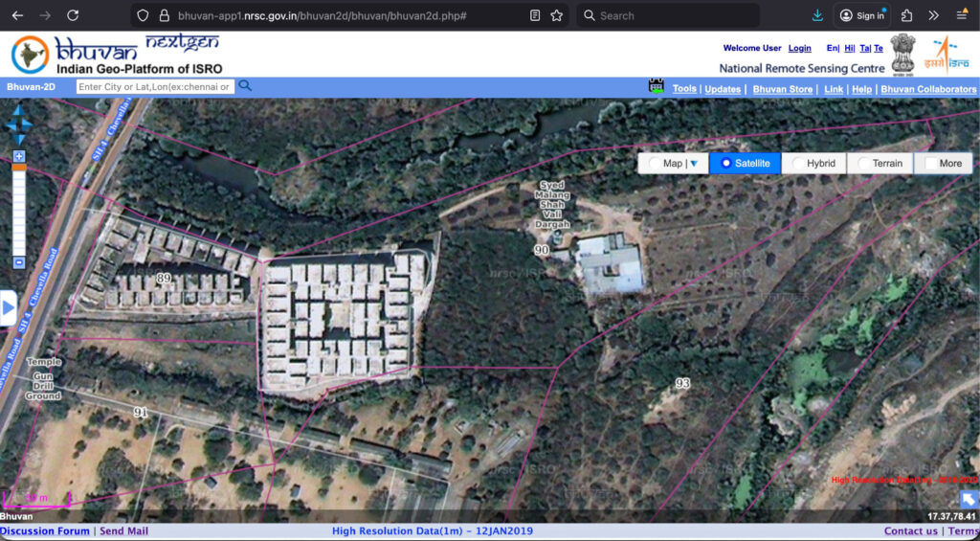
Task: Open the Discussion Forum link
Action: click(45, 531)
